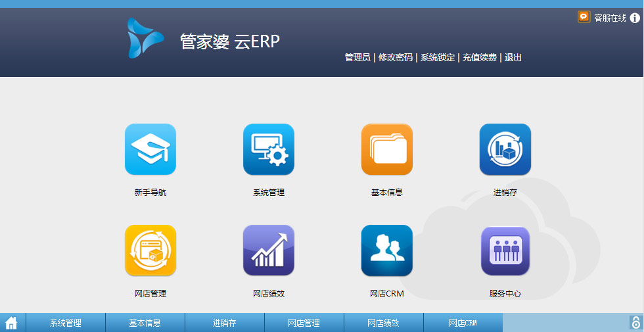Open the 网店管理 yellow store icon
644x332 pixels.
tap(150, 250)
